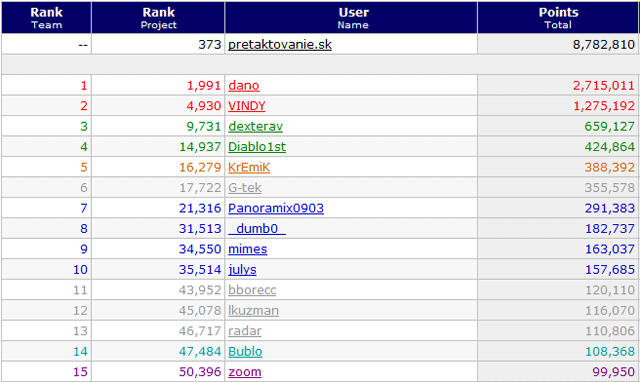
Task: Select zoom's points 99,950
Action: tap(613, 372)
